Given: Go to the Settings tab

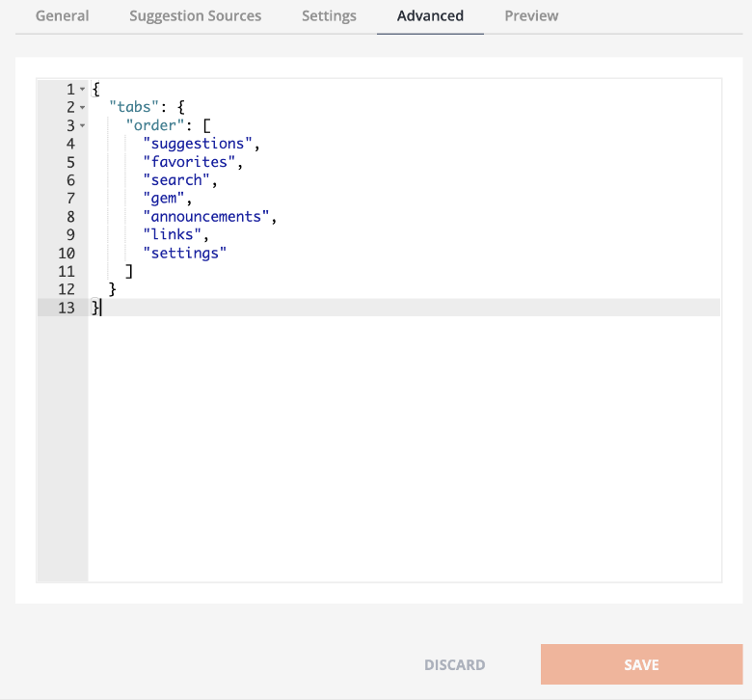Looking at the screenshot, I should (x=329, y=15).
